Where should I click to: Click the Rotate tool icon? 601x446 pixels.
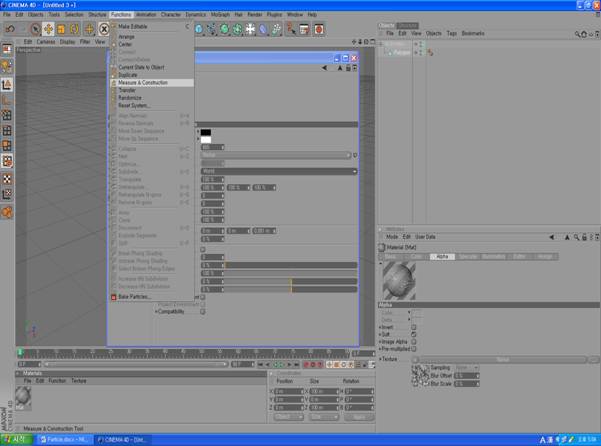[76, 29]
